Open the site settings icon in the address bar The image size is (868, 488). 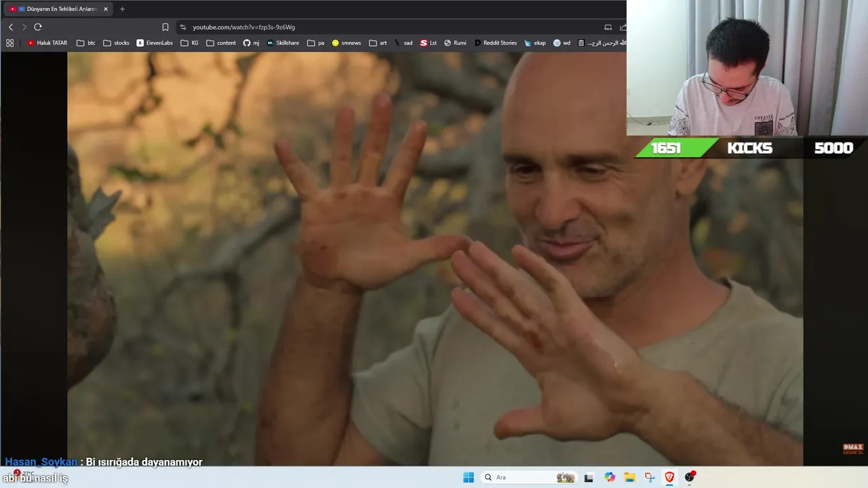(x=183, y=27)
